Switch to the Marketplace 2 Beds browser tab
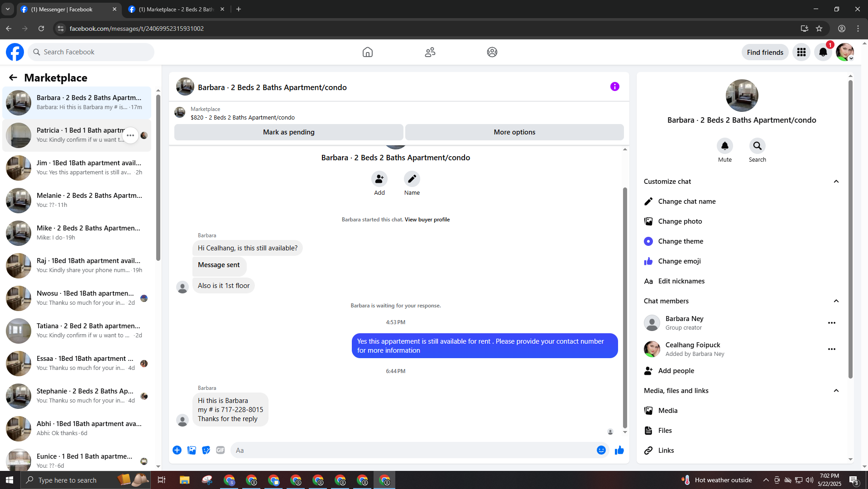 pos(176,9)
